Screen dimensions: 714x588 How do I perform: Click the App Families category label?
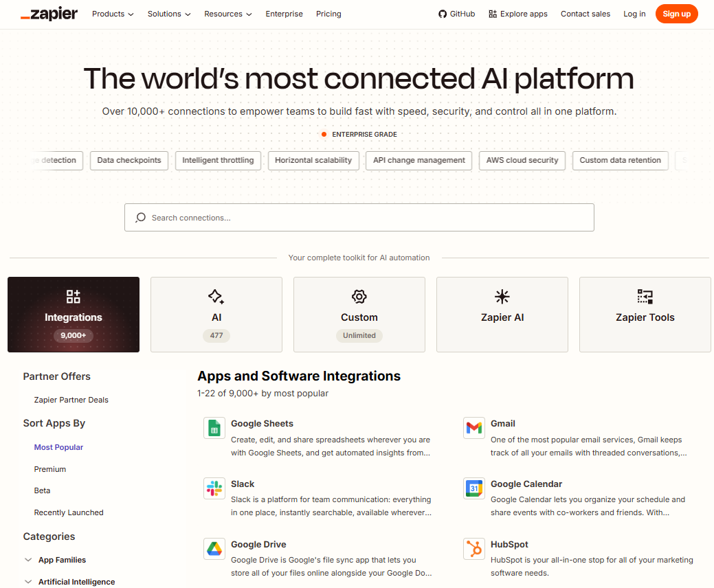63,560
